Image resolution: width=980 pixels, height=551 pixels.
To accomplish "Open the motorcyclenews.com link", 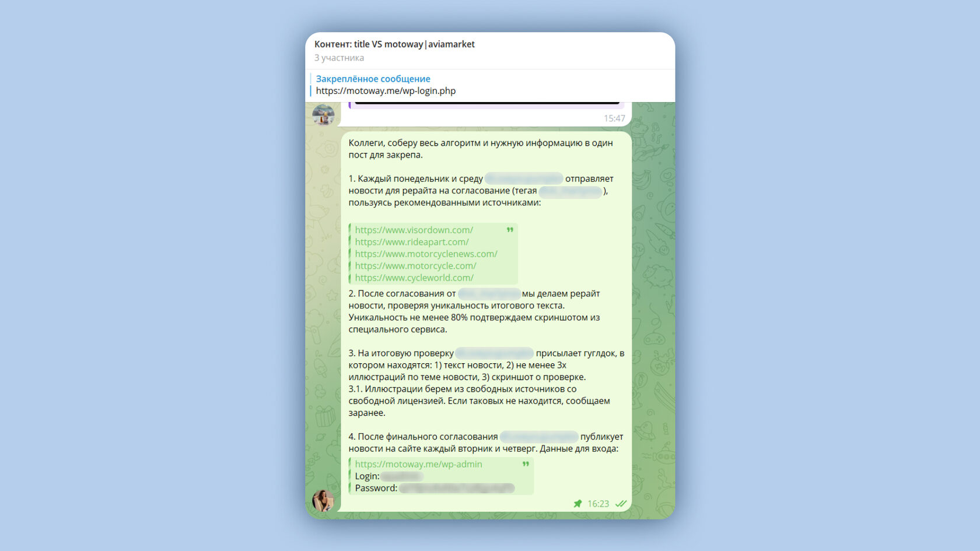I will click(x=426, y=254).
